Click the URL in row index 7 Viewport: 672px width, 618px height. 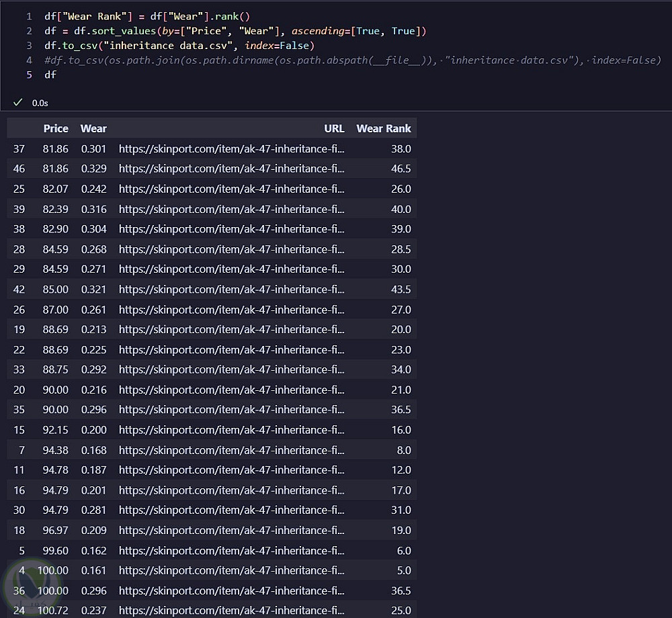point(231,449)
